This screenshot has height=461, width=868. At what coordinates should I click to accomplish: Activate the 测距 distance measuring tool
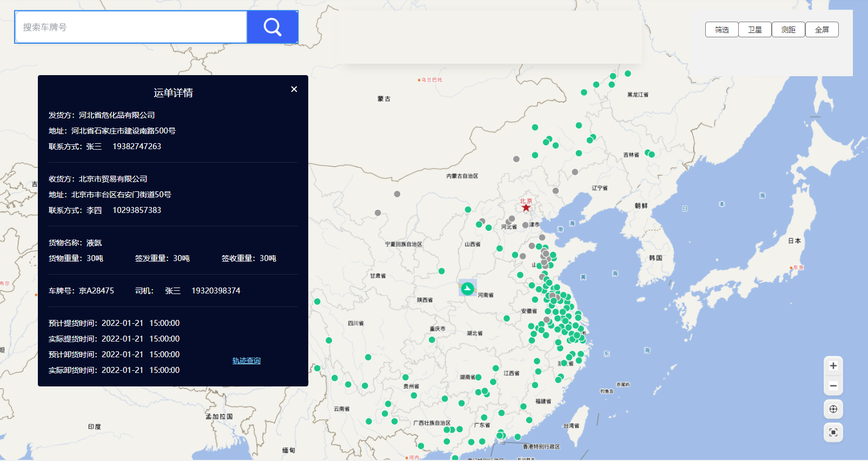click(789, 30)
